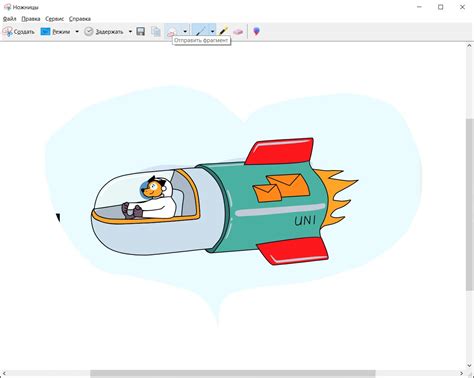The height and width of the screenshot is (378, 474).
Task: Click the horizontal scrollbar thumb
Action: click(x=233, y=374)
